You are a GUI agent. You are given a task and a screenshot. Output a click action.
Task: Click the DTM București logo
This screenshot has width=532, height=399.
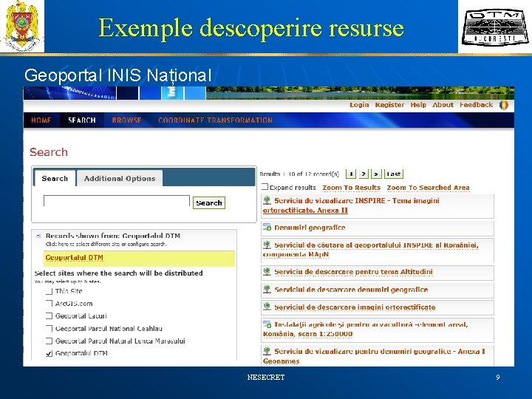495,27
